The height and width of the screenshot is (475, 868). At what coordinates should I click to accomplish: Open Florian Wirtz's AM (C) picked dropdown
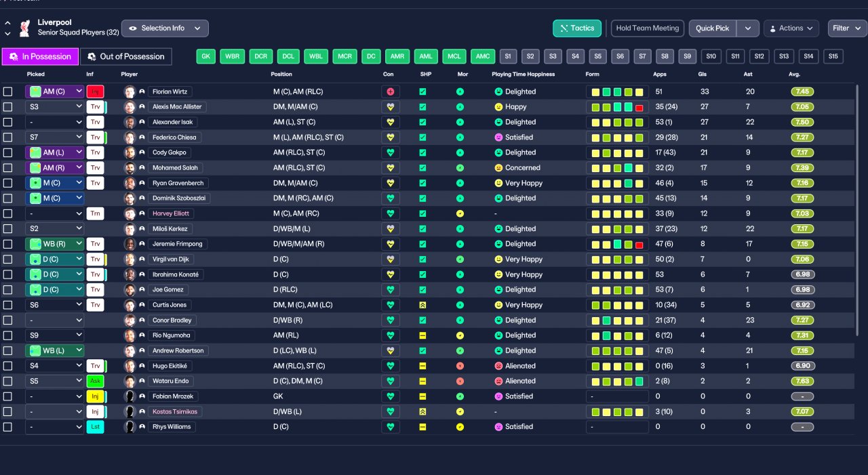55,91
